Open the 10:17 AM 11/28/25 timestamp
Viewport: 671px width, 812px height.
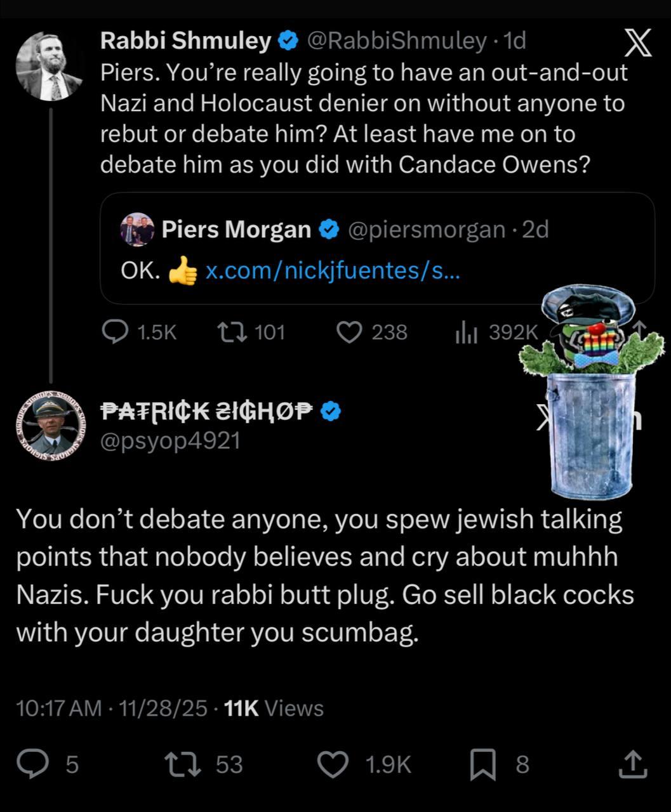coord(111,708)
